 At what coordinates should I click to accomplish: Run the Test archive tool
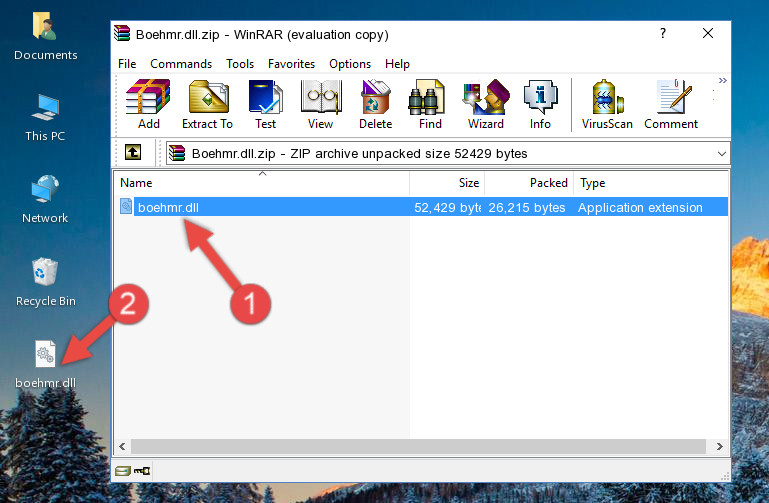(x=265, y=104)
